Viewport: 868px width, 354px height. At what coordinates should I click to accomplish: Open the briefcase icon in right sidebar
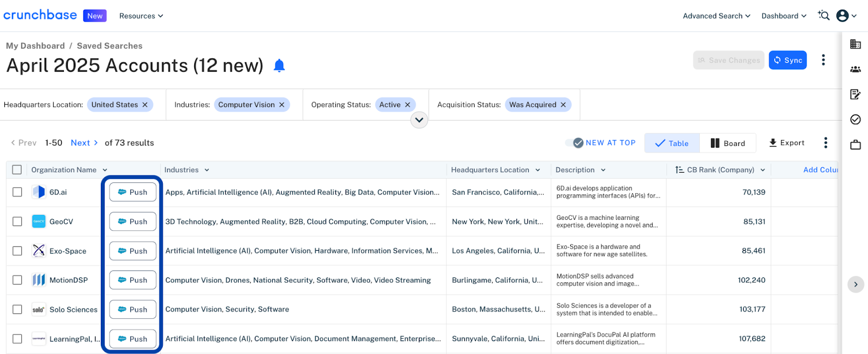pos(856,144)
